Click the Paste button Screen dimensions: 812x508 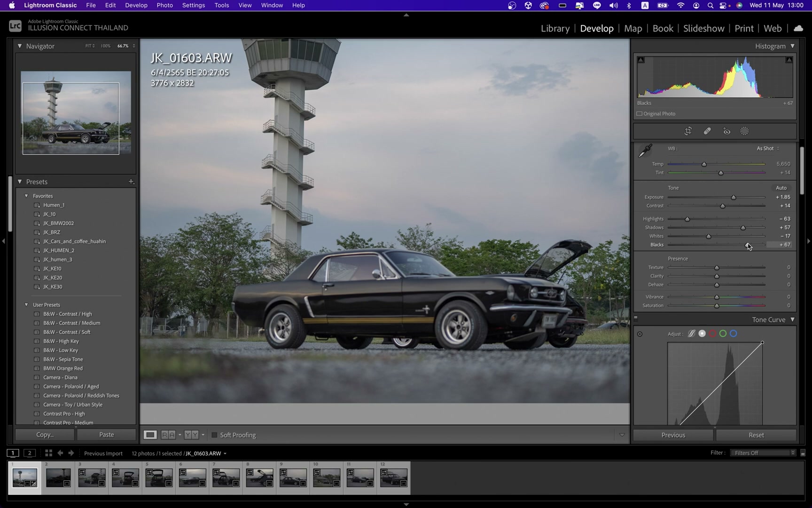tap(107, 435)
